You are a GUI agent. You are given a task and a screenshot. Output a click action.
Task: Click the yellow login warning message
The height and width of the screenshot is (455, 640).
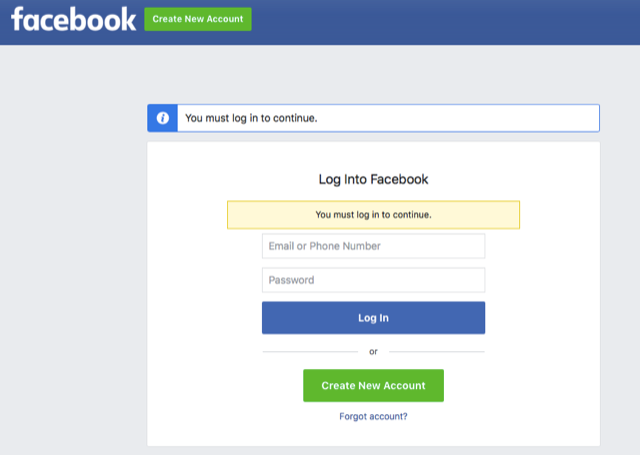373,214
